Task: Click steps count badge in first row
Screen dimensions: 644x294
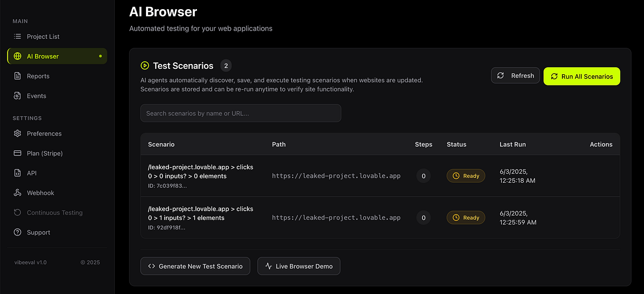Action: (x=423, y=176)
